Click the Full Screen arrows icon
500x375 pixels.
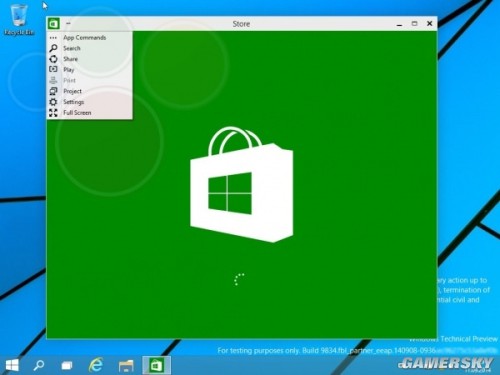(53, 113)
